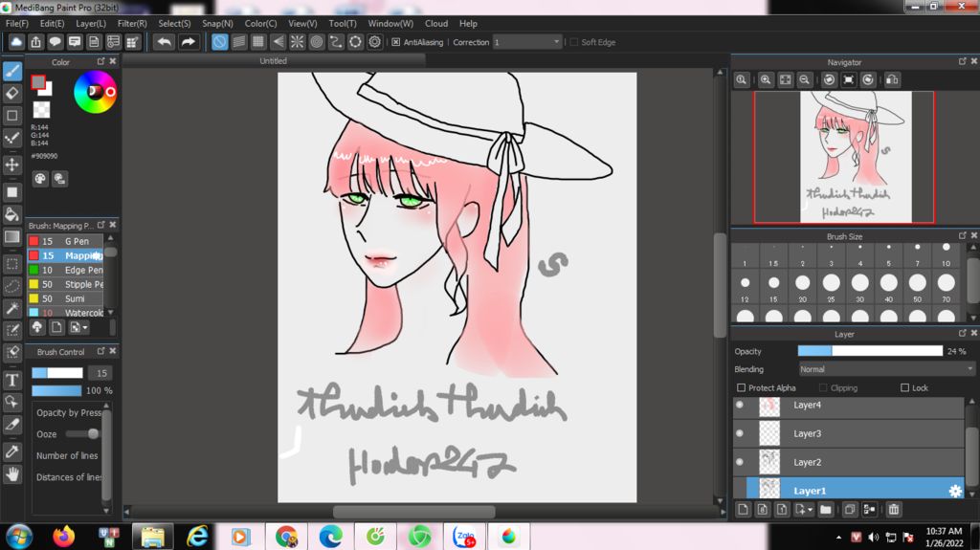Enable circle snap guide
The height and width of the screenshot is (550, 980).
pyautogui.click(x=316, y=42)
